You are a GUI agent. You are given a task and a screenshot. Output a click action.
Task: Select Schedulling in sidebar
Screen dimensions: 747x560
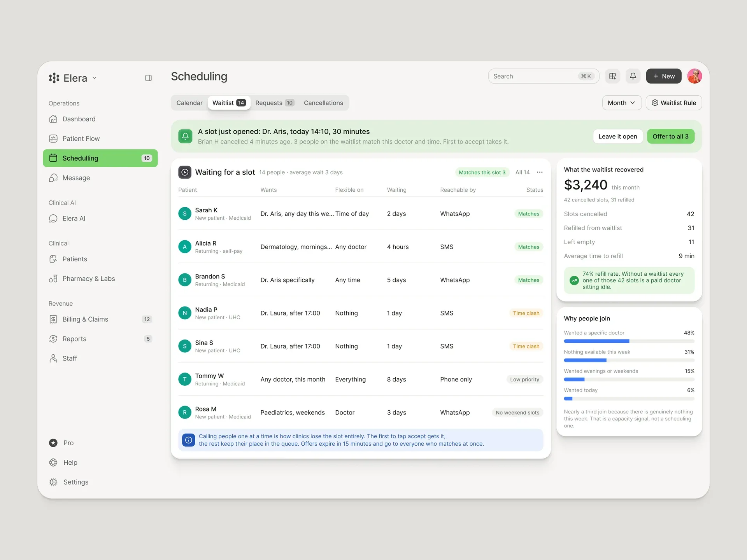(100, 158)
